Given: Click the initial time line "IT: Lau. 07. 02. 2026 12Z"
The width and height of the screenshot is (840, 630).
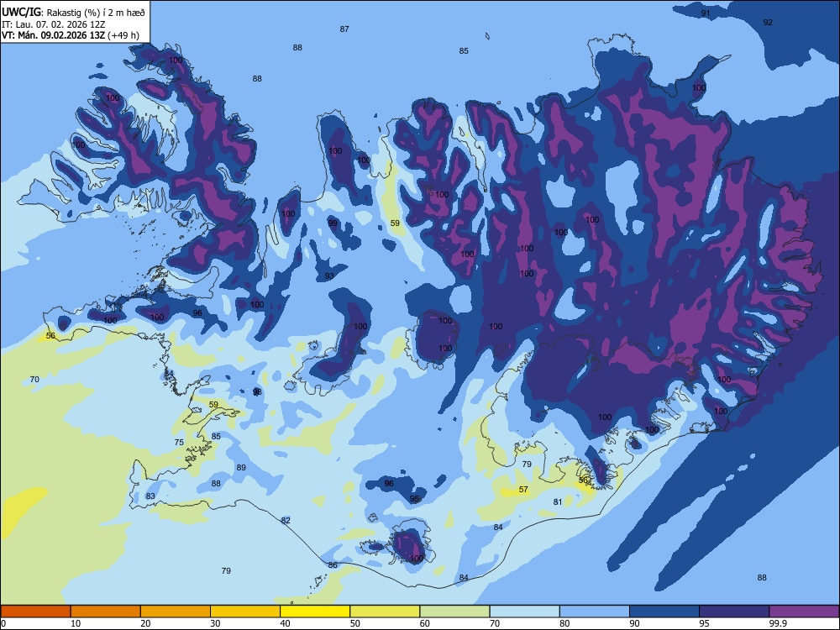Looking at the screenshot, I should 54,24.
